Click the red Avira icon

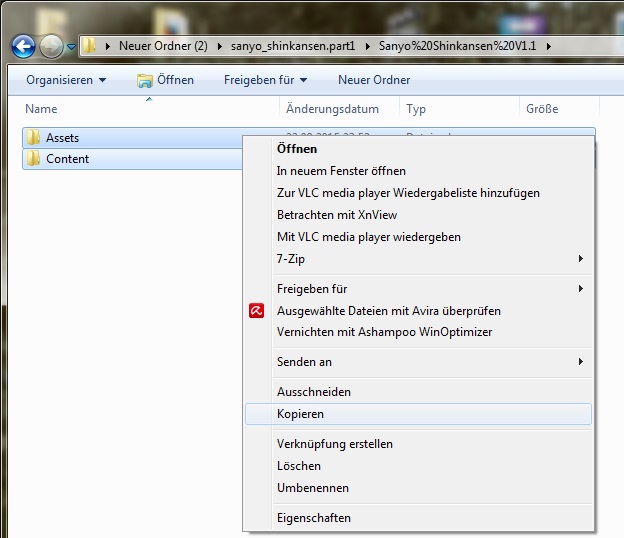(x=256, y=310)
